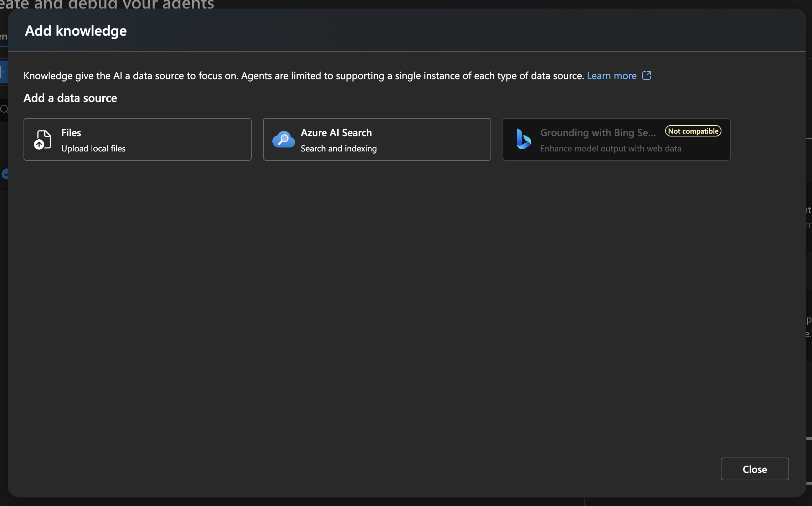Viewport: 812px width, 506px height.
Task: Click external link icon beside Learn more
Action: 647,76
